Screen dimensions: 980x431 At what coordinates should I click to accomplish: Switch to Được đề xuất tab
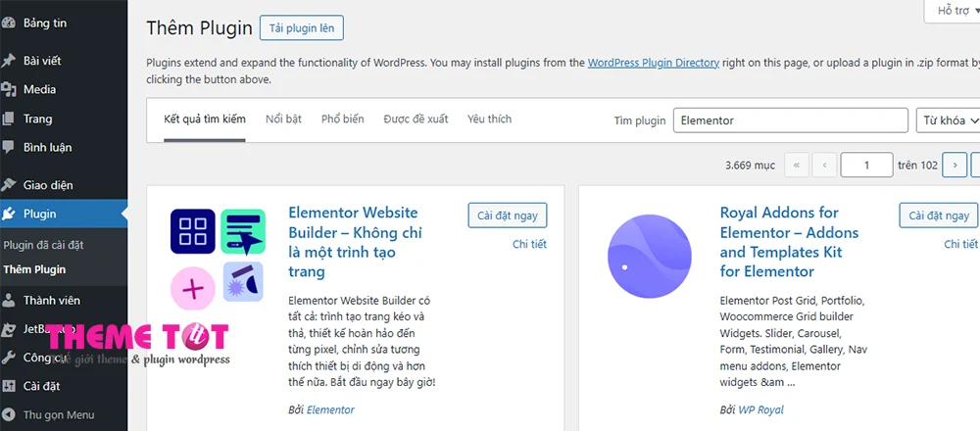point(416,119)
